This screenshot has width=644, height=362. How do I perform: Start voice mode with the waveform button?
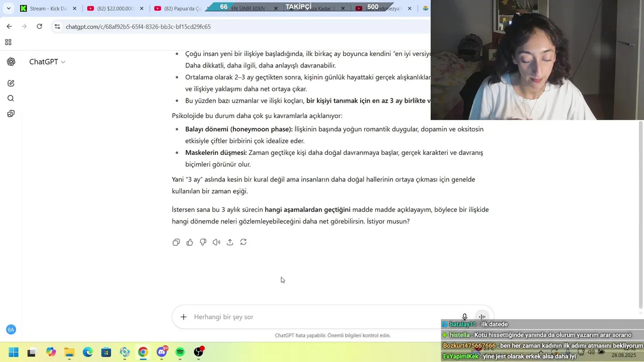[482, 317]
